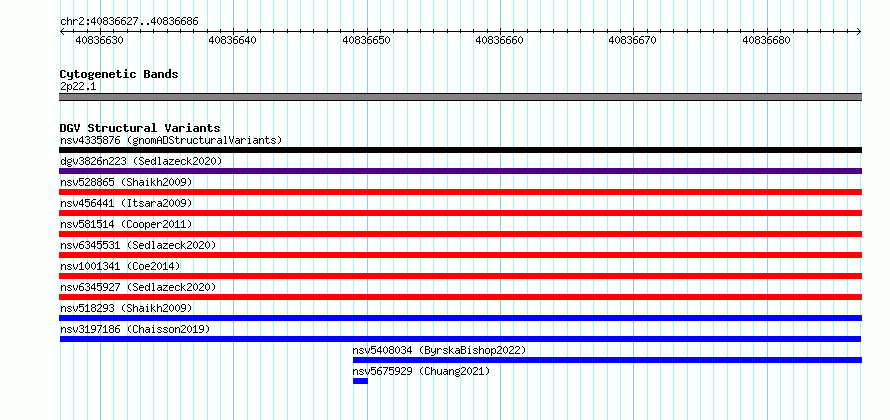
Task: Click ruler position 40836630
Action: 99,40
